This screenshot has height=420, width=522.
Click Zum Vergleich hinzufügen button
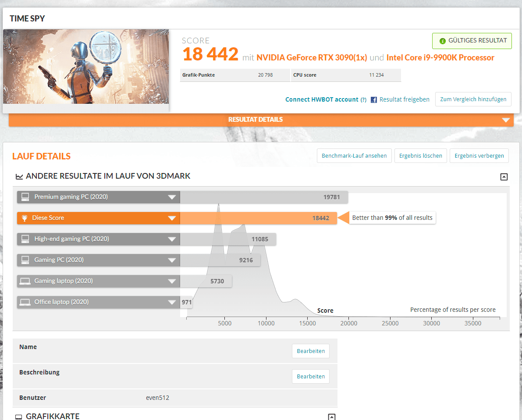[x=473, y=99]
